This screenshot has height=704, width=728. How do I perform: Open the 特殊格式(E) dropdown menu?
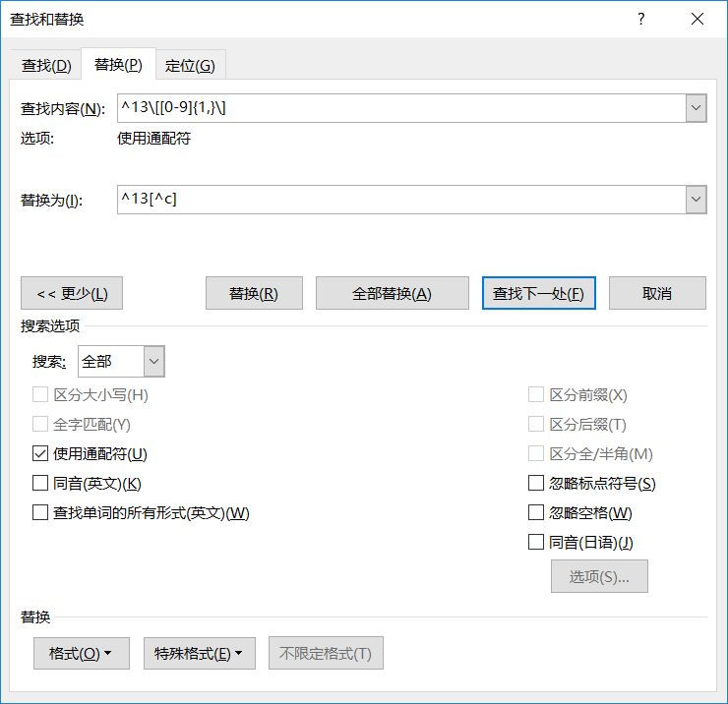coord(199,654)
